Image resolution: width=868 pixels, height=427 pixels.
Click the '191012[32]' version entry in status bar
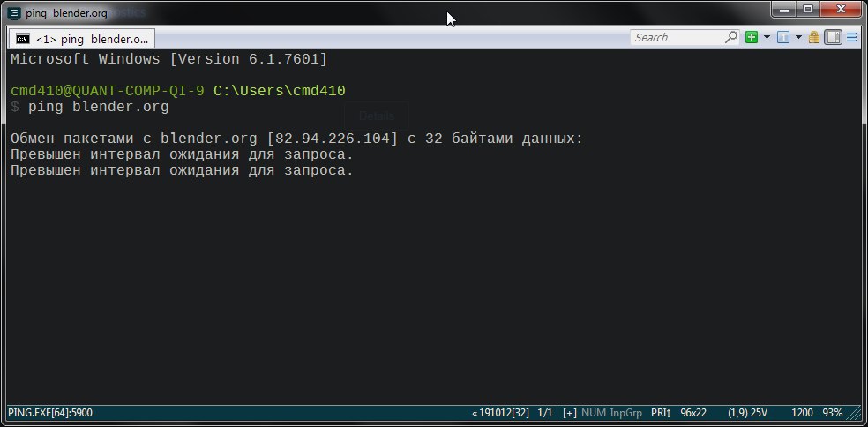(501, 413)
